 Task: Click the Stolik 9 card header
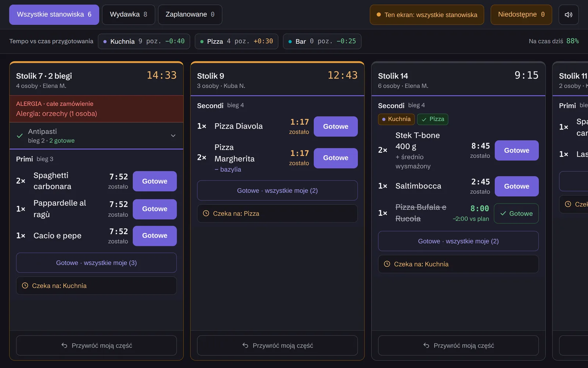click(277, 79)
